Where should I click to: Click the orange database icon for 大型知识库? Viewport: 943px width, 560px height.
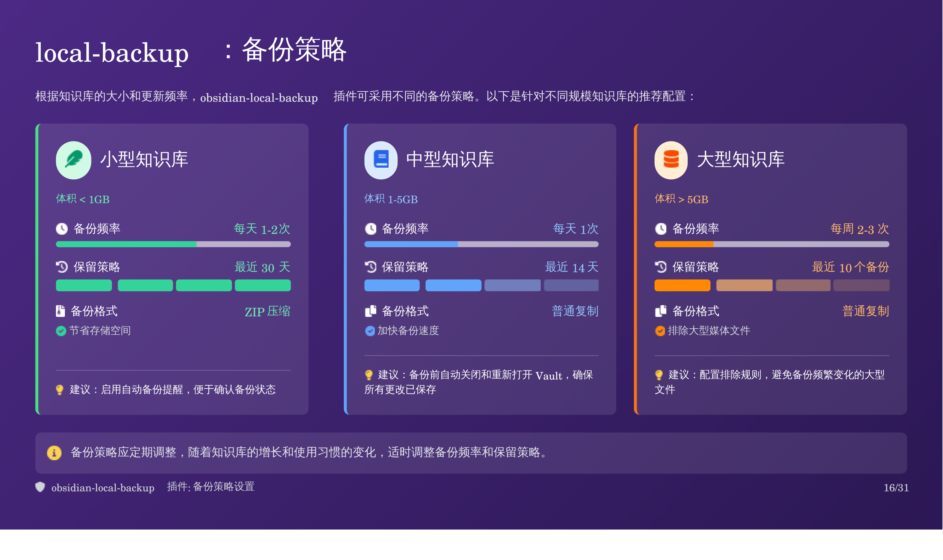671,160
